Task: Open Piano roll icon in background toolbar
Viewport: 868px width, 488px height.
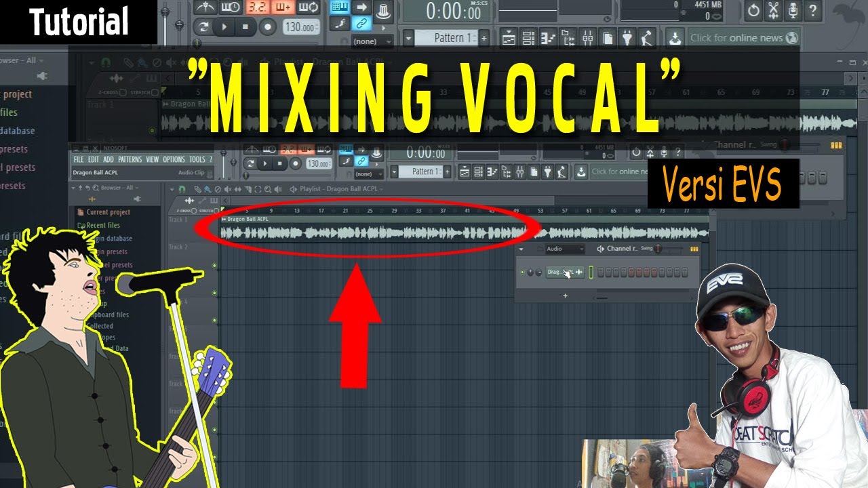Action: tap(548, 38)
